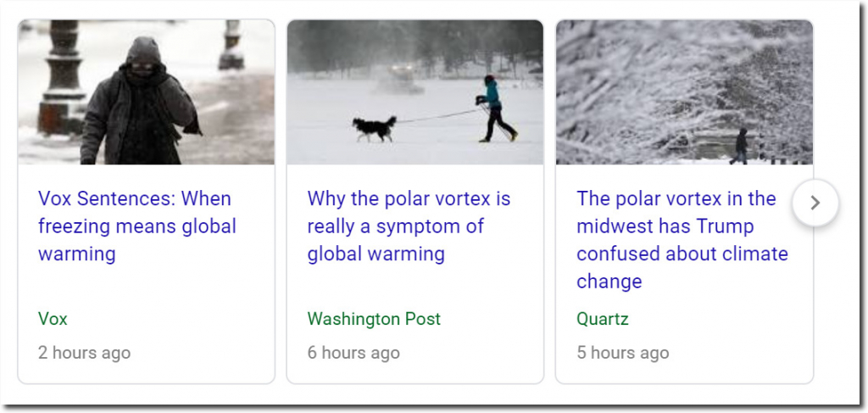
Task: Click the snowy trees photo thumbnail
Action: click(684, 92)
